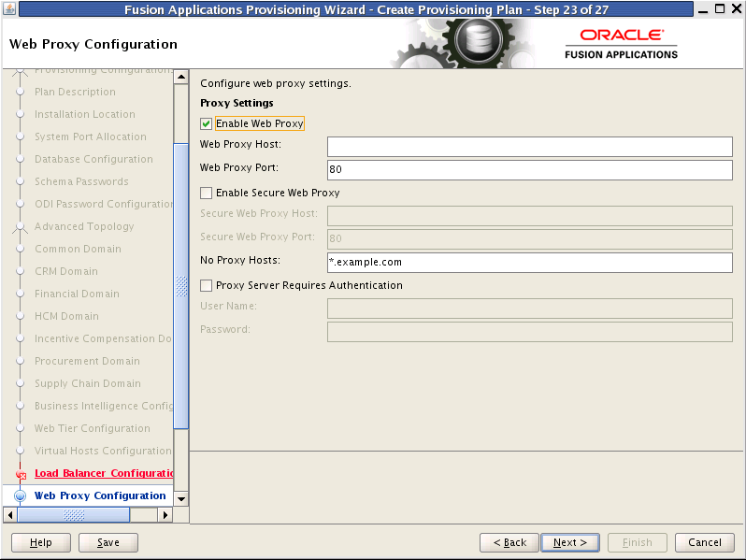Open Help for this wizard step
This screenshot has width=746, height=560.
pos(41,542)
